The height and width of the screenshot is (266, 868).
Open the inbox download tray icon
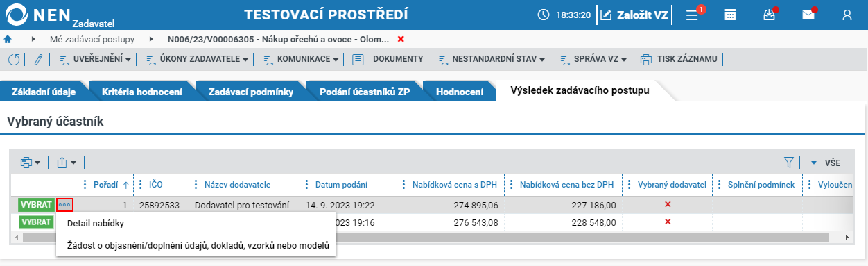pyautogui.click(x=769, y=15)
